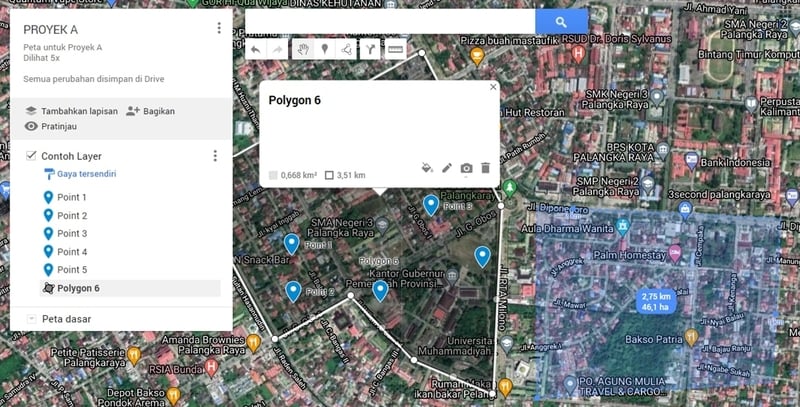Viewport: 800px width, 407px height.
Task: Click the Peta untuk Proyek A description
Action: click(63, 47)
